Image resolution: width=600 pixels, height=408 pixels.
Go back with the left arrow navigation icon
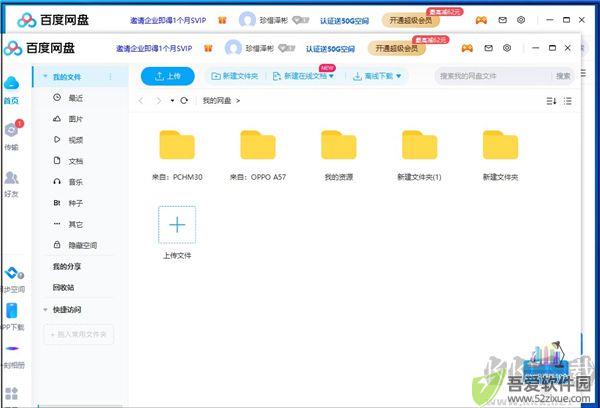[141, 101]
